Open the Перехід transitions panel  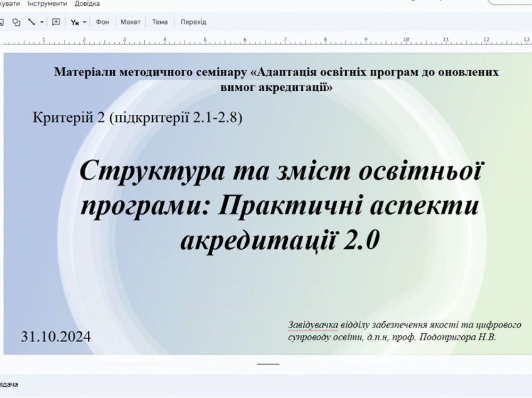[x=193, y=22]
